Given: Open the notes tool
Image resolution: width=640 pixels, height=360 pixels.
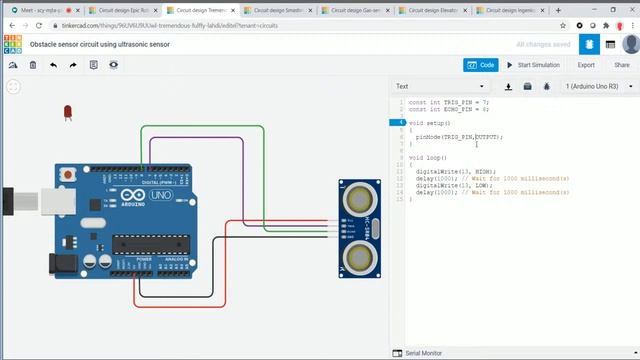Looking at the screenshot, I should [93, 65].
